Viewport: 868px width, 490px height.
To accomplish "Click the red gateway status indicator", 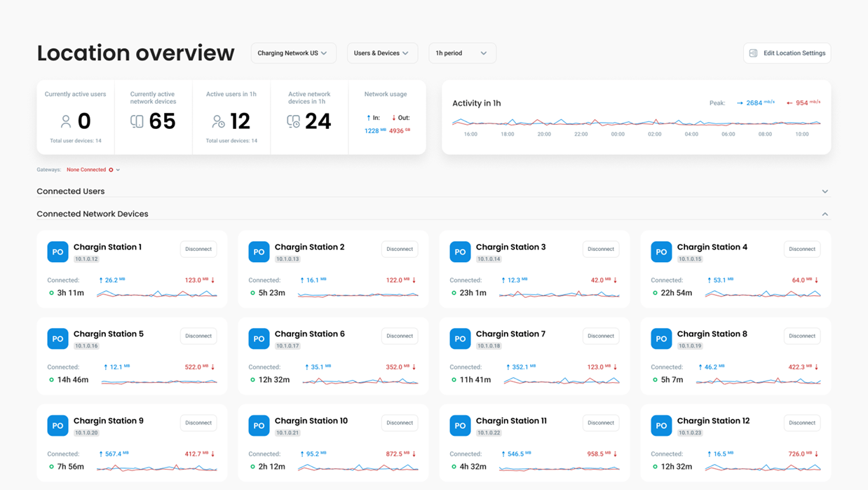I will pos(111,170).
